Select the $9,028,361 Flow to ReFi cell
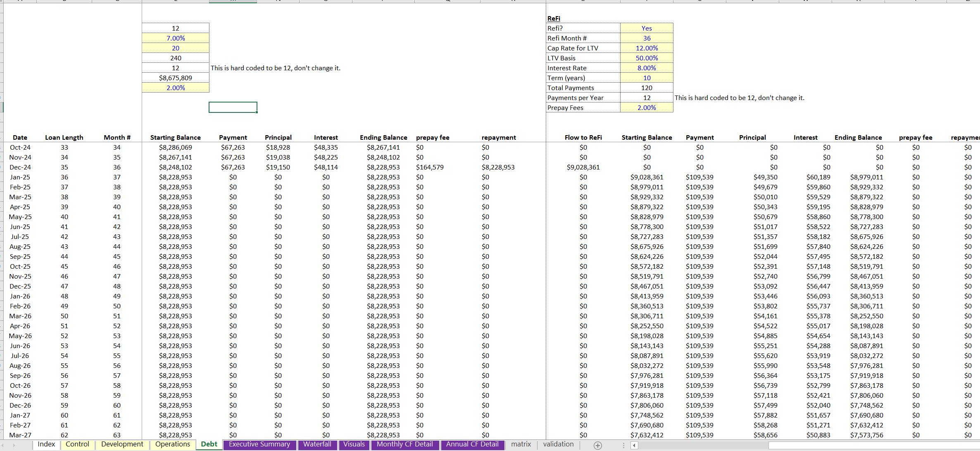This screenshot has height=451, width=980. (x=583, y=167)
